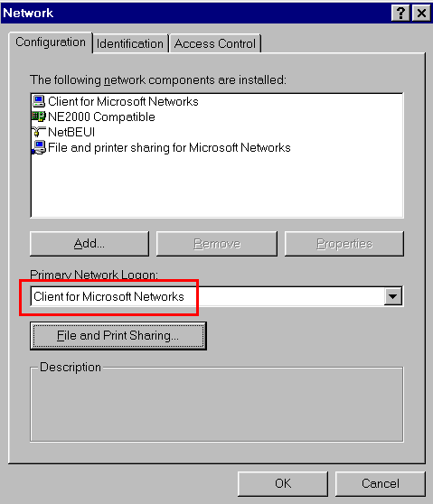The image size is (433, 504).
Task: Click the greyed-out Remove button
Action: (217, 244)
